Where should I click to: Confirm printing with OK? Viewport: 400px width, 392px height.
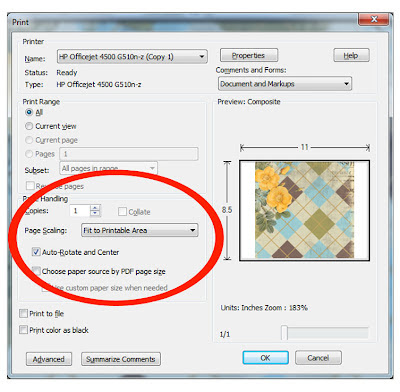point(265,358)
